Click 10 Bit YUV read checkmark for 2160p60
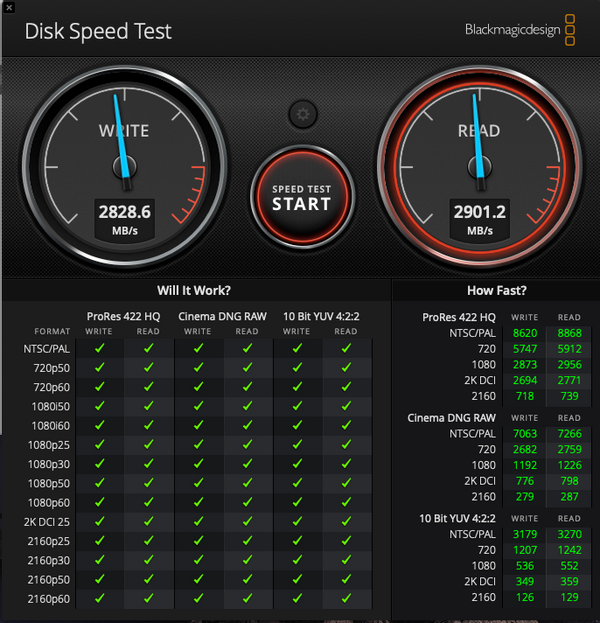 [x=346, y=598]
